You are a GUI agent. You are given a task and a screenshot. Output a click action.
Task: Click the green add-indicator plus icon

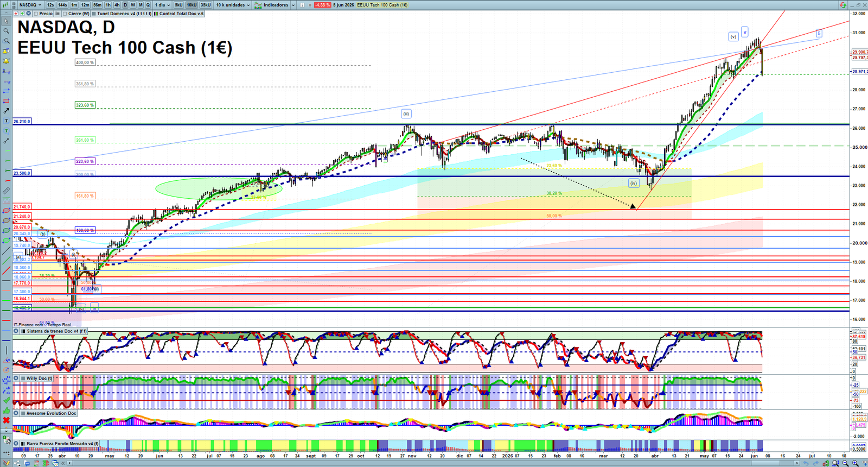coord(22,14)
